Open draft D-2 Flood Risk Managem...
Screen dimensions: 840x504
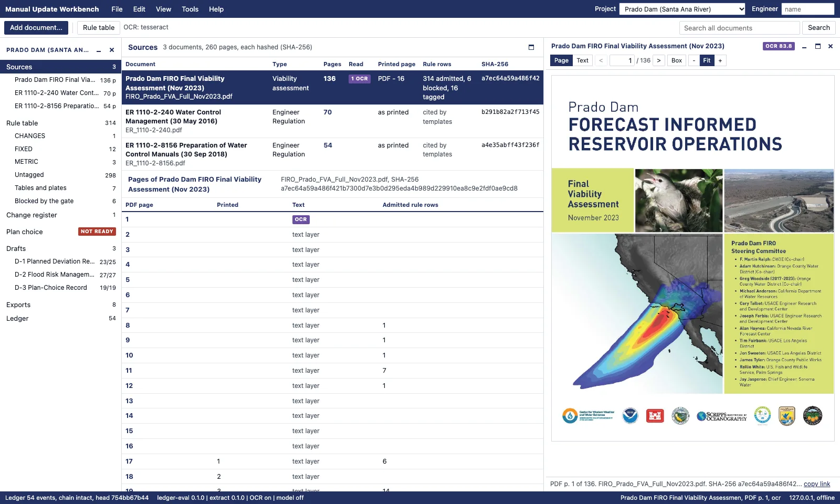coord(61,275)
